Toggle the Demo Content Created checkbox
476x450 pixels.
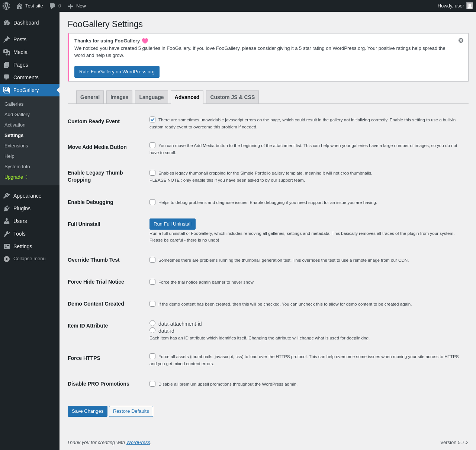[x=152, y=304]
